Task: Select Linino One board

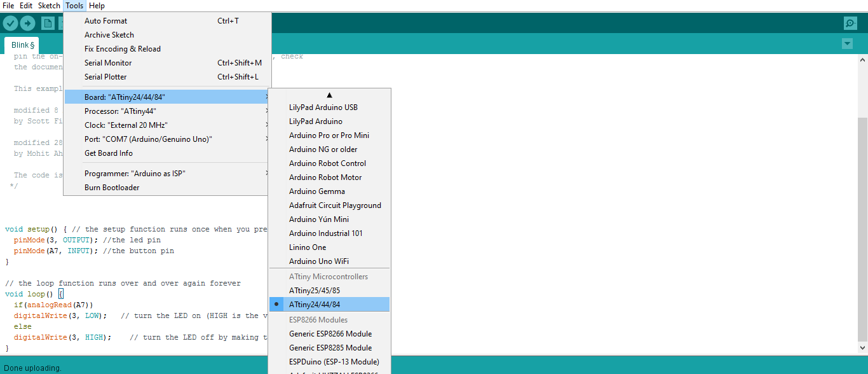Action: 329,247
